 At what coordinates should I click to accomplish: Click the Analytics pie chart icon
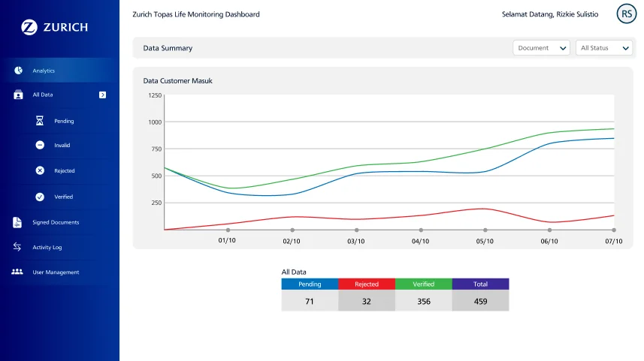(19, 71)
